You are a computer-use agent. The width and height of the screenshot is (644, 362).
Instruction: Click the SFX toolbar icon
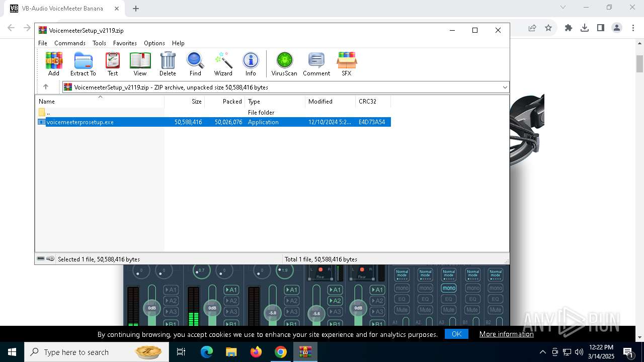347,64
